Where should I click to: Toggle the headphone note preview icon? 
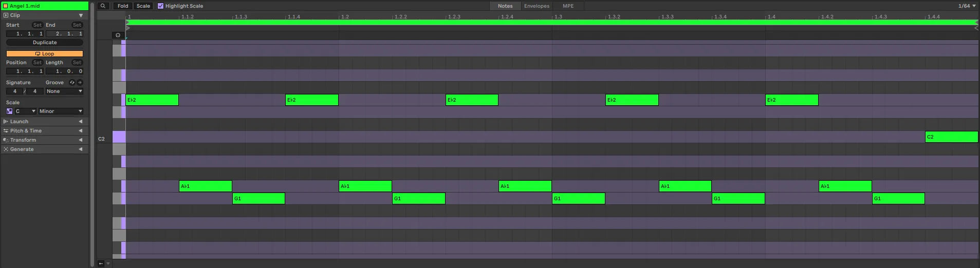pyautogui.click(x=118, y=35)
